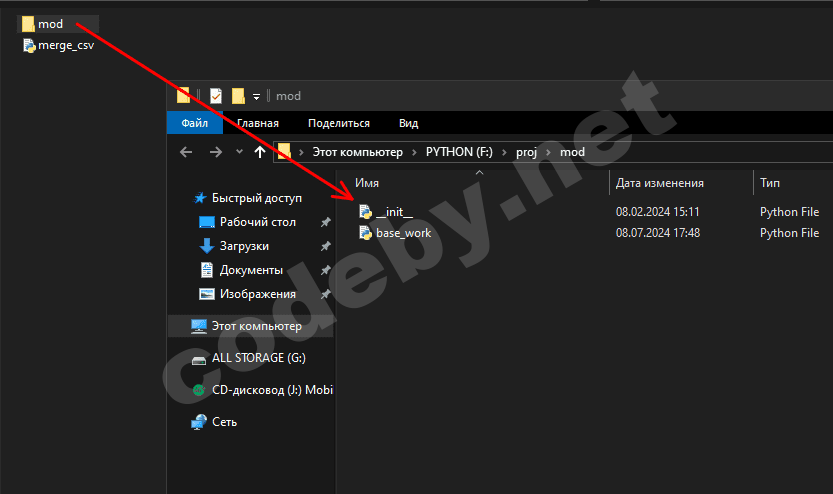Go forward with the forward arrow
Viewport: 833px width, 494px height.
click(x=216, y=152)
